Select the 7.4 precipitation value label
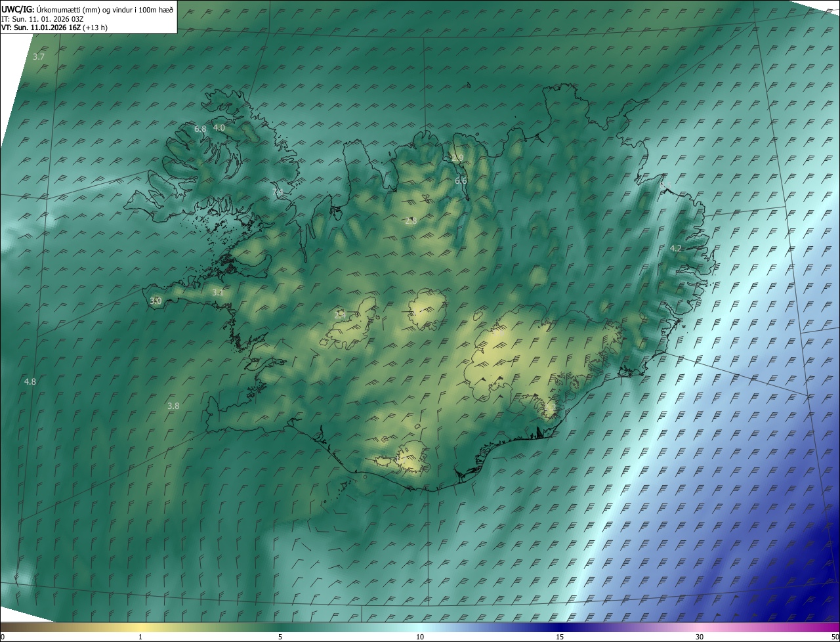Viewport: 840px width, 642px height. (278, 191)
